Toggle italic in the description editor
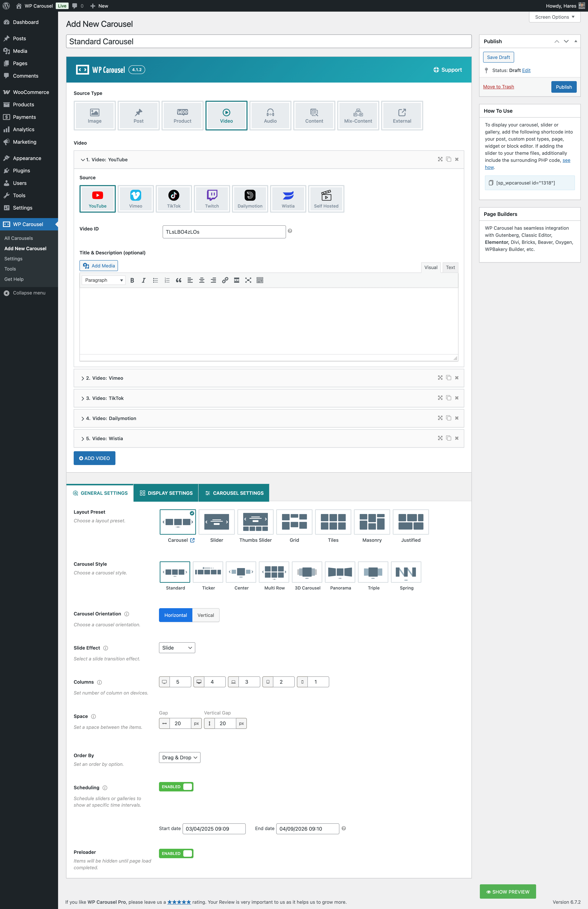Screen dimensions: 588x909 (144, 280)
